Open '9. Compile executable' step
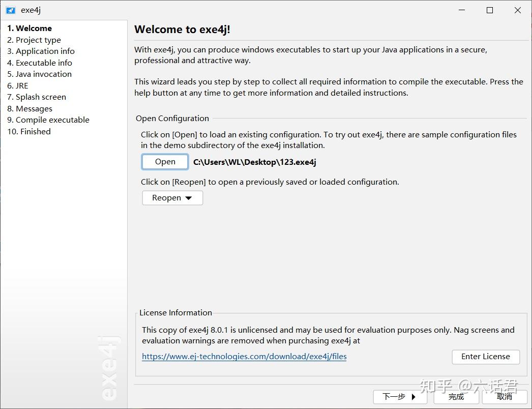The width and height of the screenshot is (532, 409). pos(48,120)
